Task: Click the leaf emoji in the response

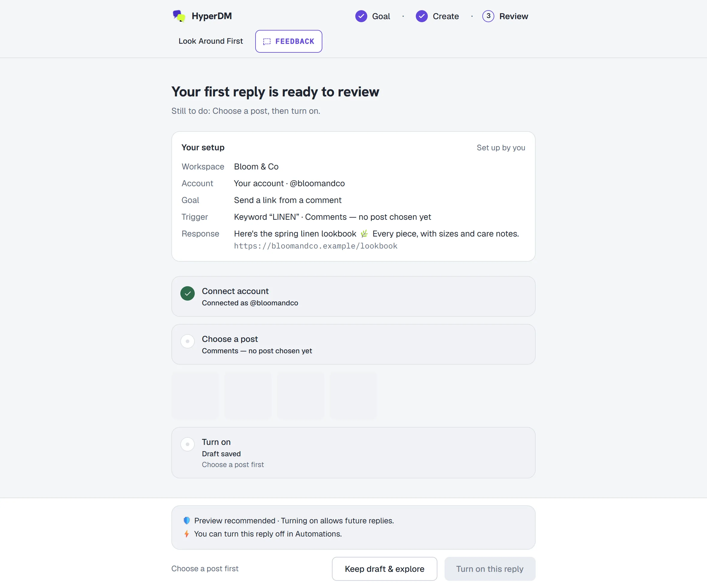Action: pyautogui.click(x=364, y=234)
